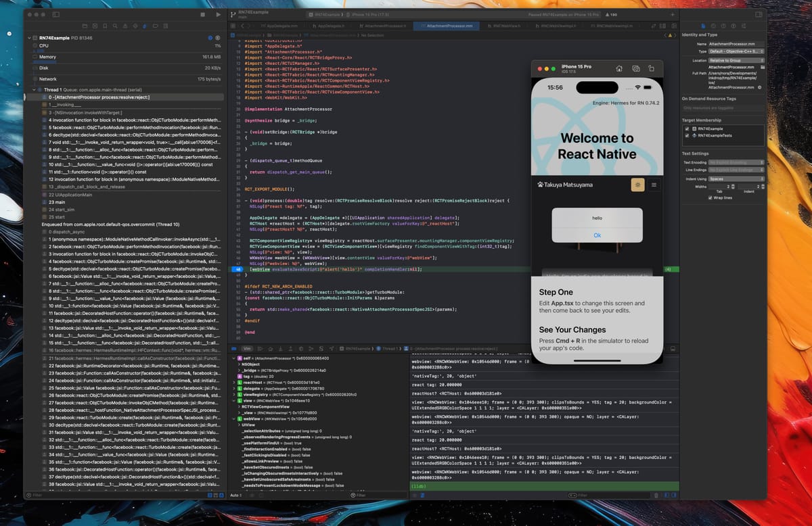This screenshot has height=526, width=812.
Task: Add a new editor tab with plus
Action: tap(672, 14)
